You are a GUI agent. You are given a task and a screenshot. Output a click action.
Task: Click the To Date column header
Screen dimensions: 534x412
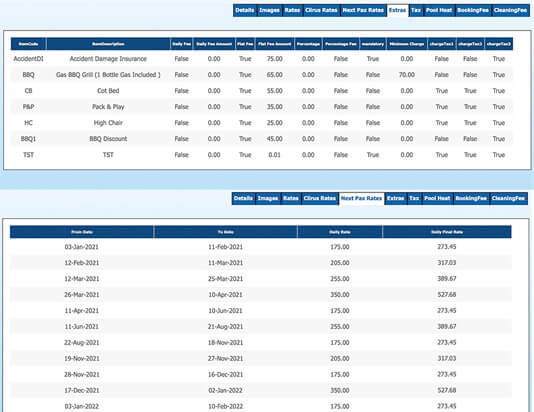pos(225,232)
